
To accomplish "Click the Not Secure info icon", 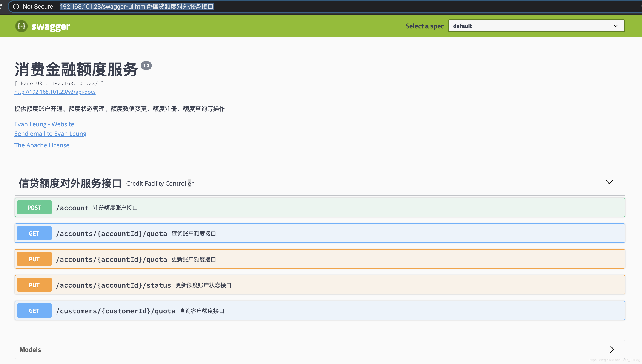I will tap(16, 6).
